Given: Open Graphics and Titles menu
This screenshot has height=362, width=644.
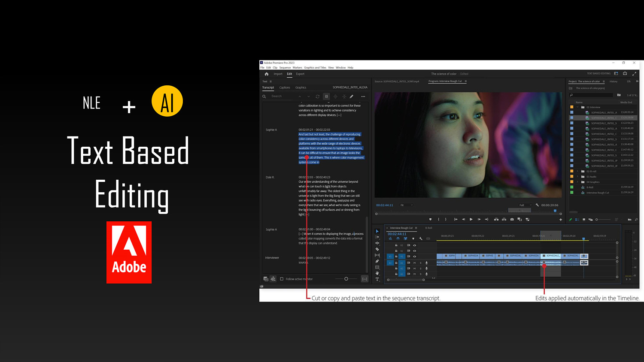Looking at the screenshot, I should [x=315, y=67].
